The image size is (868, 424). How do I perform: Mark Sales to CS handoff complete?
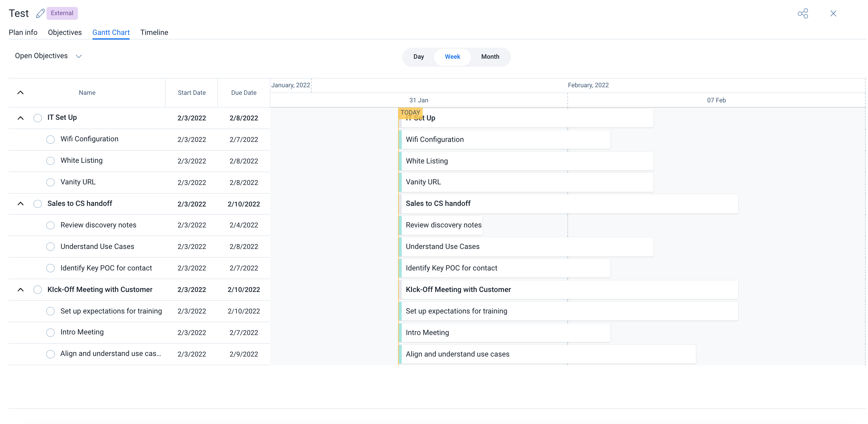[37, 204]
